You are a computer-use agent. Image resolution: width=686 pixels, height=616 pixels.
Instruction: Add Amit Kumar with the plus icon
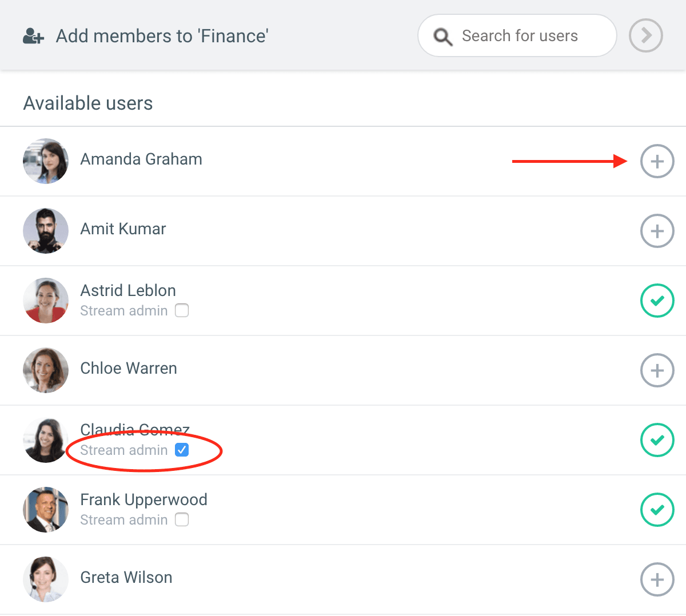click(657, 231)
